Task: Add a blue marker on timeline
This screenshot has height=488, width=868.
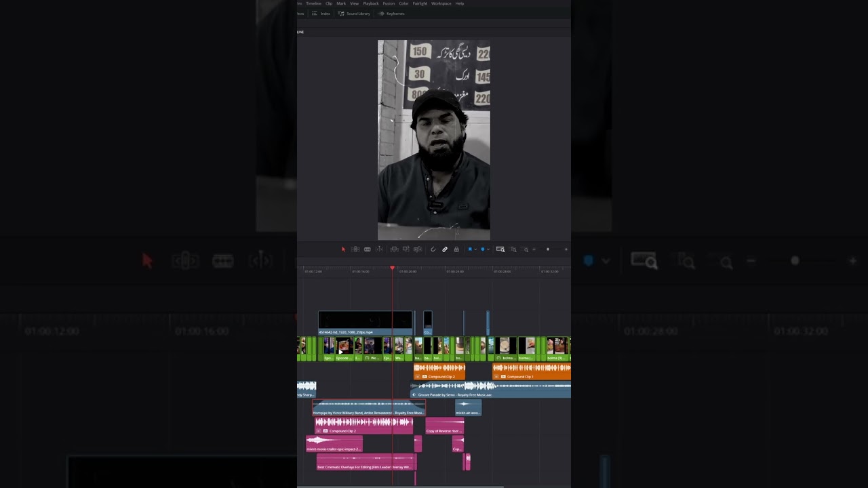Action: (x=483, y=249)
